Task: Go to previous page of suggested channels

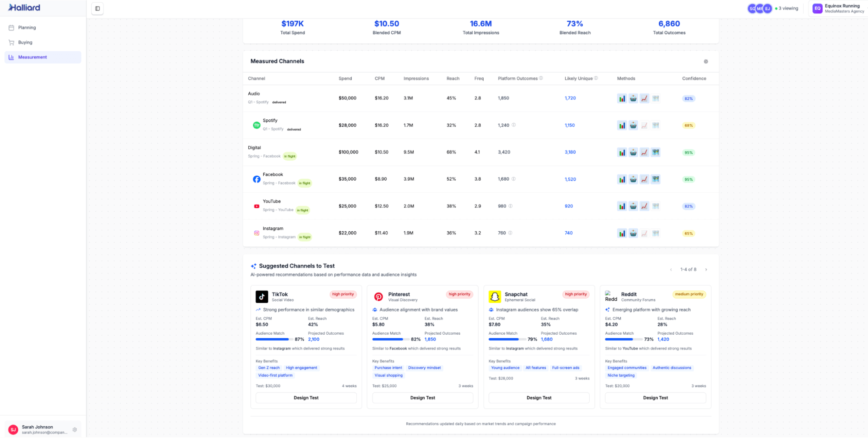Action: coord(671,270)
